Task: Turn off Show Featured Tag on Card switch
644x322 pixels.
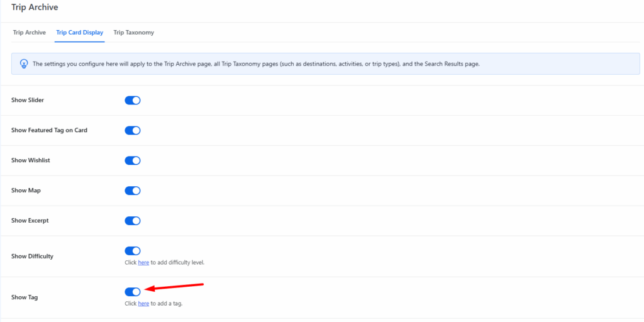Action: click(133, 130)
